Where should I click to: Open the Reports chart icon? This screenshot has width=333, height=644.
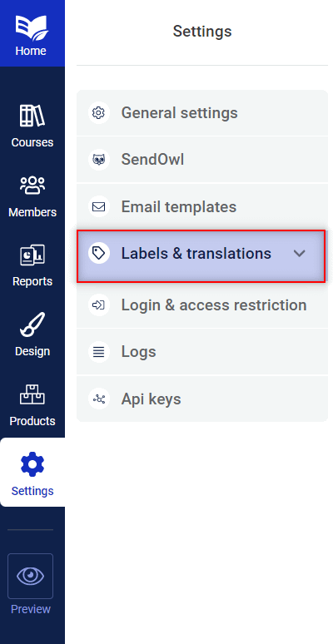[32, 255]
